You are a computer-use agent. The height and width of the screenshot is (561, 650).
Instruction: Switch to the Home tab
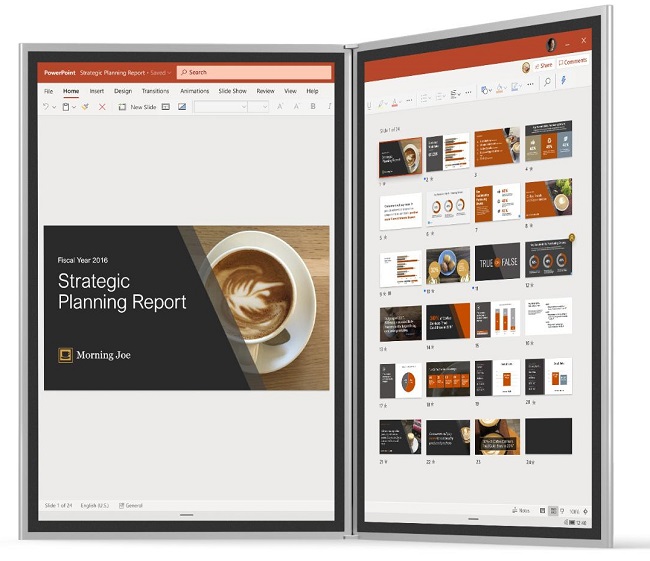71,91
